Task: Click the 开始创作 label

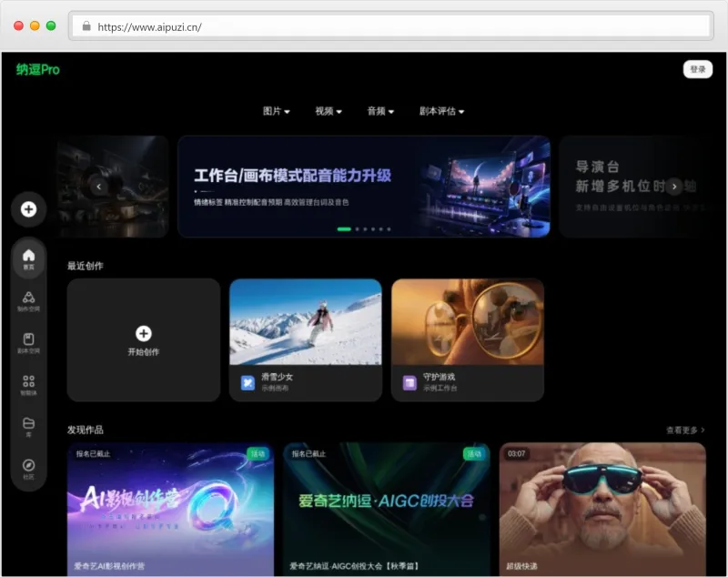Action: pos(144,352)
